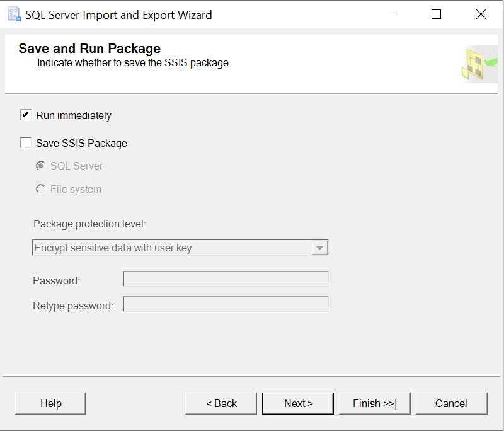
Task: Click the Retype password input field
Action: coord(226,304)
